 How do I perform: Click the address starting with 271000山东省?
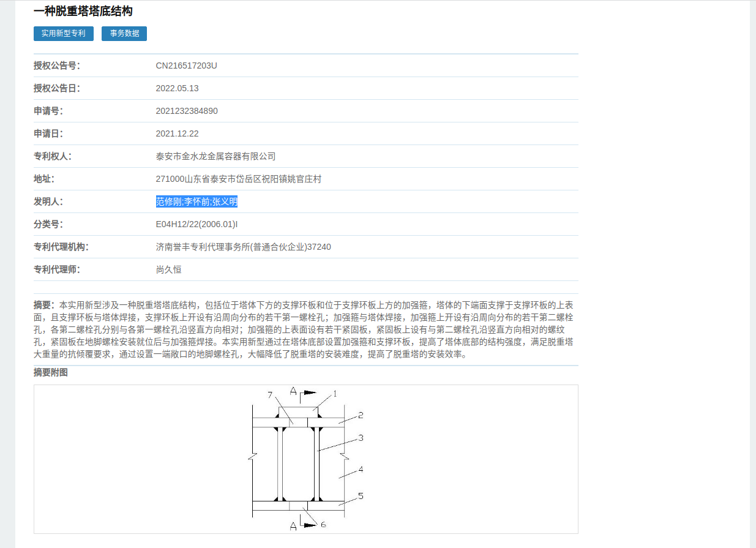tap(238, 179)
